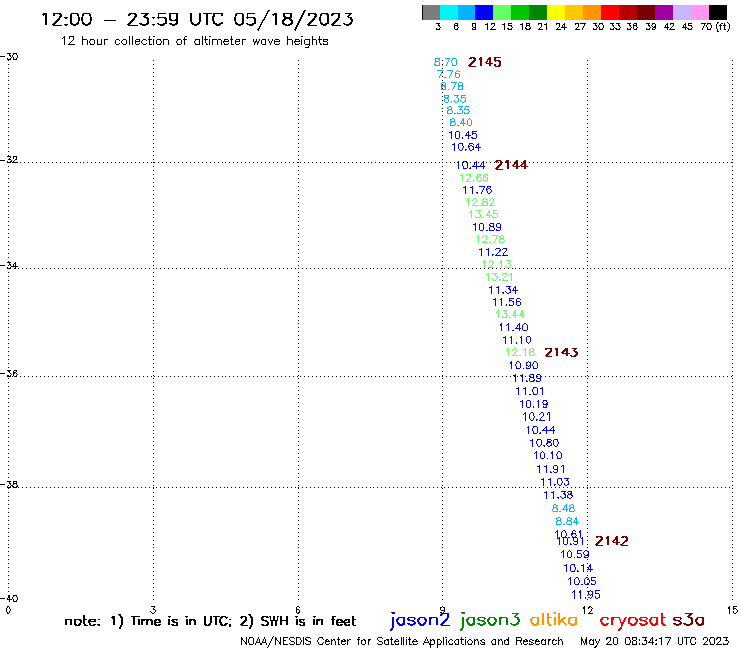Click the gray swatch in the color scale
This screenshot has height=650, width=740.
tap(431, 12)
